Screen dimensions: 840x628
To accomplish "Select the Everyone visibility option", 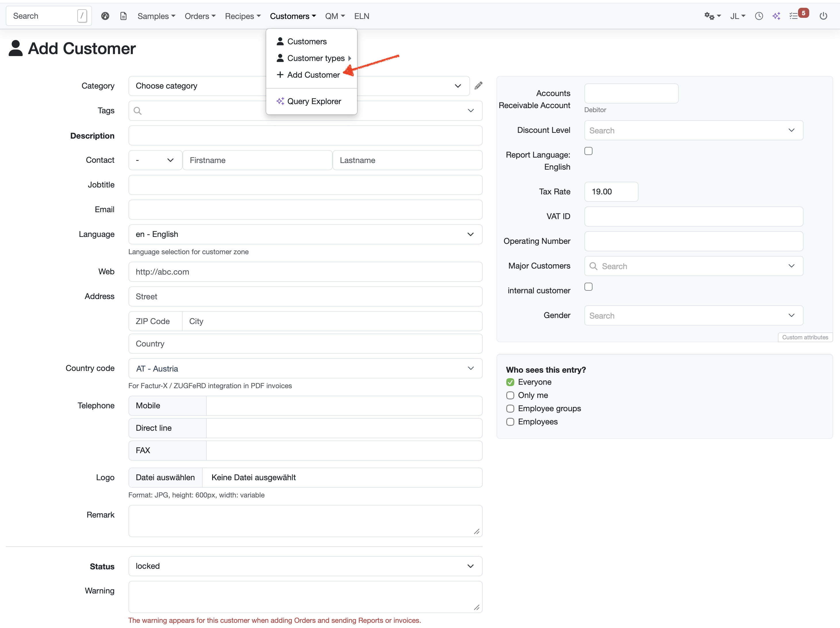I will tap(510, 382).
